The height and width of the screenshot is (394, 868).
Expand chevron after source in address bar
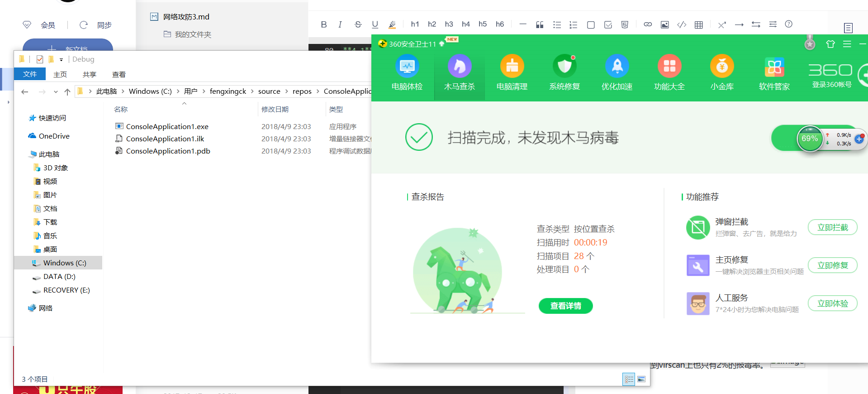[286, 91]
